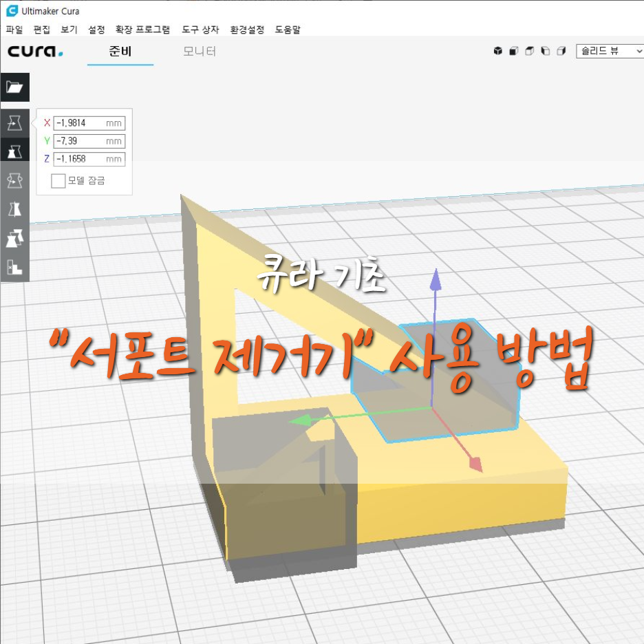Open the 확장 프로그램 menu
This screenshot has width=644, height=644.
142,30
